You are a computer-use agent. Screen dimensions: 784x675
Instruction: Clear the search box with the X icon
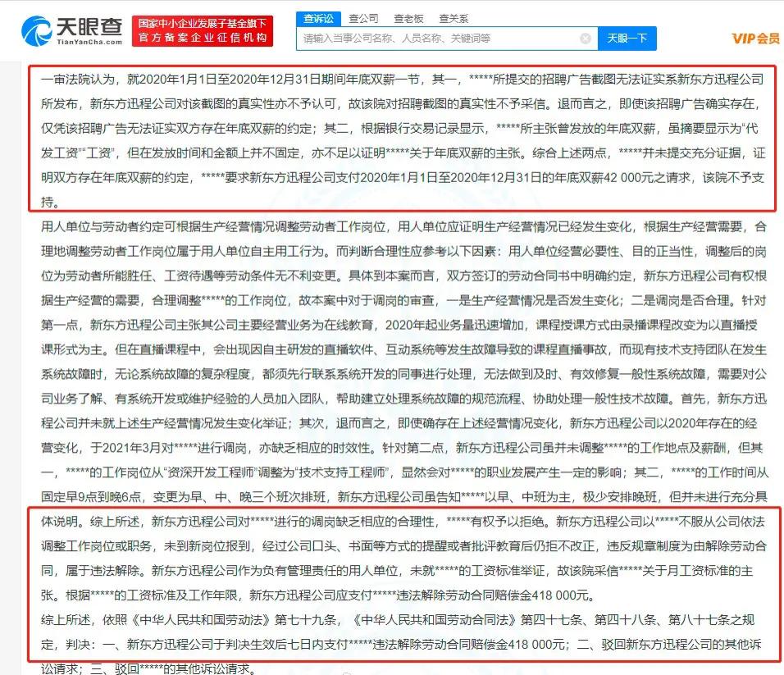[x=586, y=39]
